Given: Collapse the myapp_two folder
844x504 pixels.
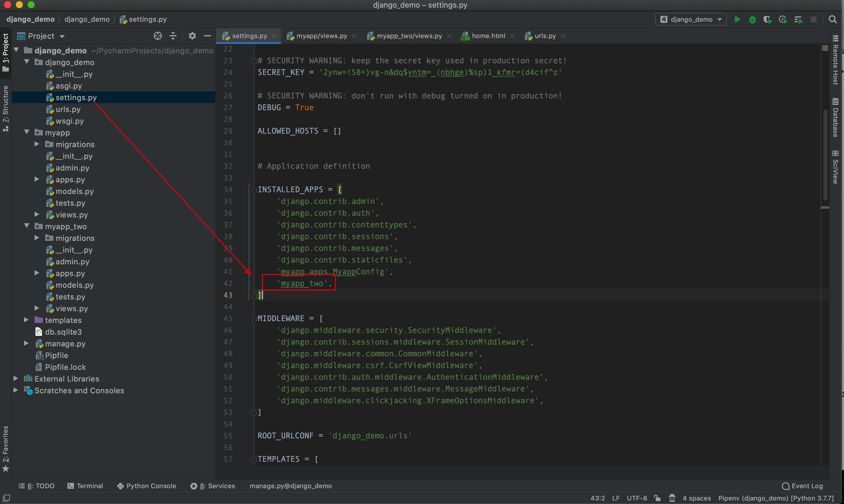Looking at the screenshot, I should tap(26, 226).
